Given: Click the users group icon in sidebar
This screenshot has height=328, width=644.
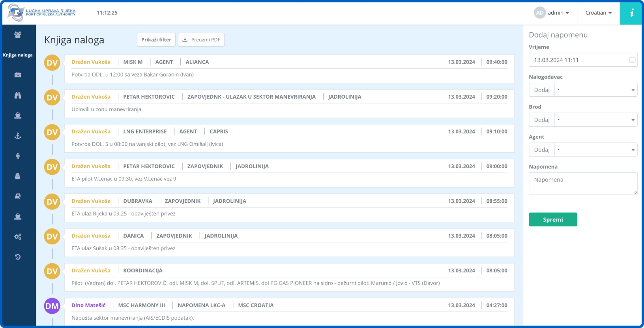Looking at the screenshot, I should (x=18, y=35).
